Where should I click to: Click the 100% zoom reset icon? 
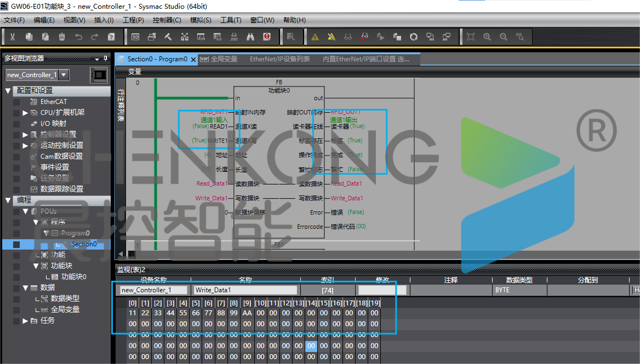tap(519, 37)
